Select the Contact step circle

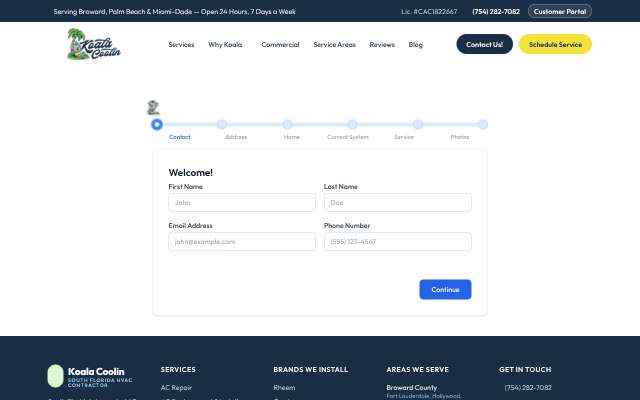pos(157,124)
